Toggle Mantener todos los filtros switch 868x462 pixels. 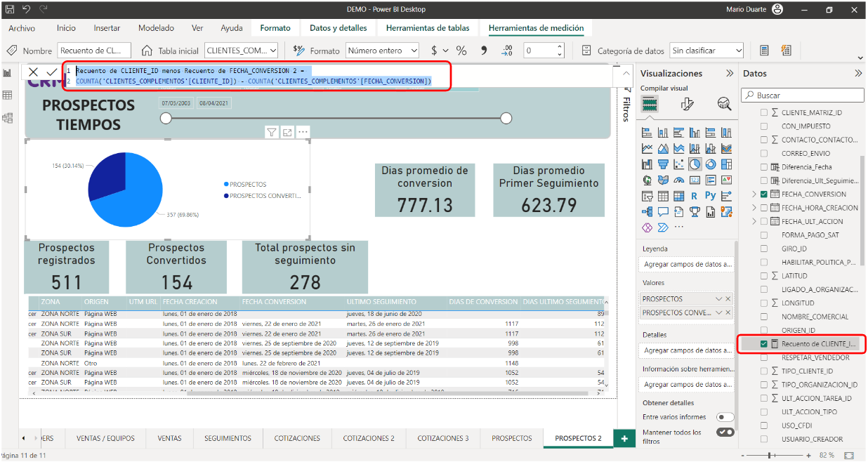(725, 433)
